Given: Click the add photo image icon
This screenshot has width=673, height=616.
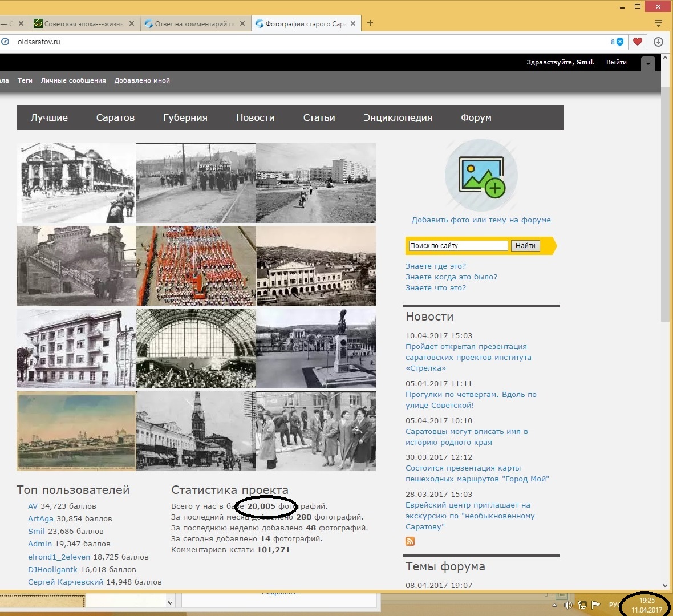Looking at the screenshot, I should [x=481, y=176].
